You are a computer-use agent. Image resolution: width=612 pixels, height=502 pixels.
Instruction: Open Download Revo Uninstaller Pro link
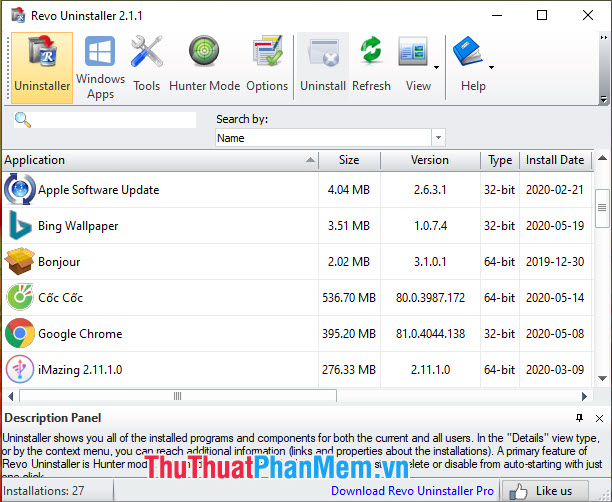click(413, 491)
